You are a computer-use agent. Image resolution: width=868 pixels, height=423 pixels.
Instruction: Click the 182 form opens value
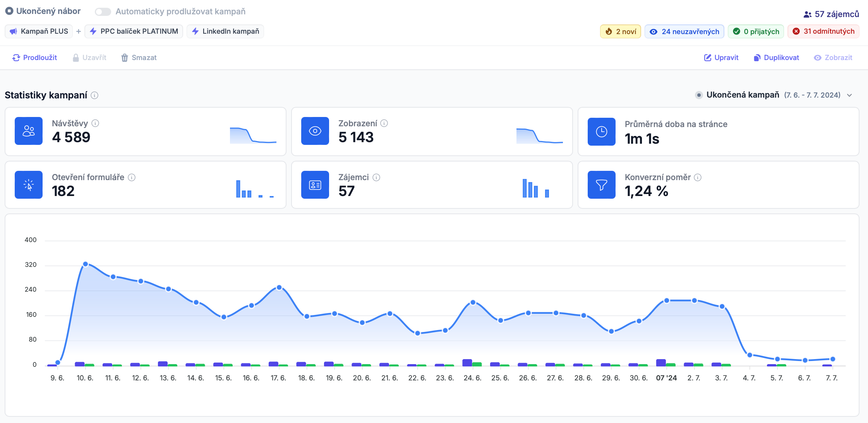tap(63, 191)
